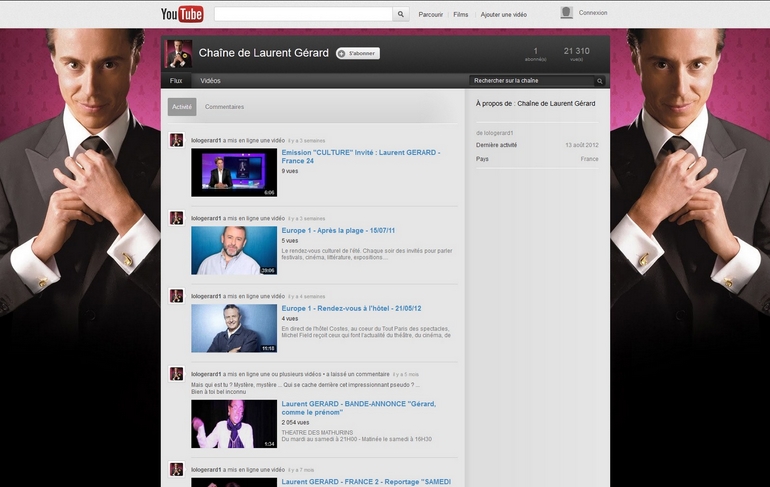Open the Films menu item

pos(461,15)
